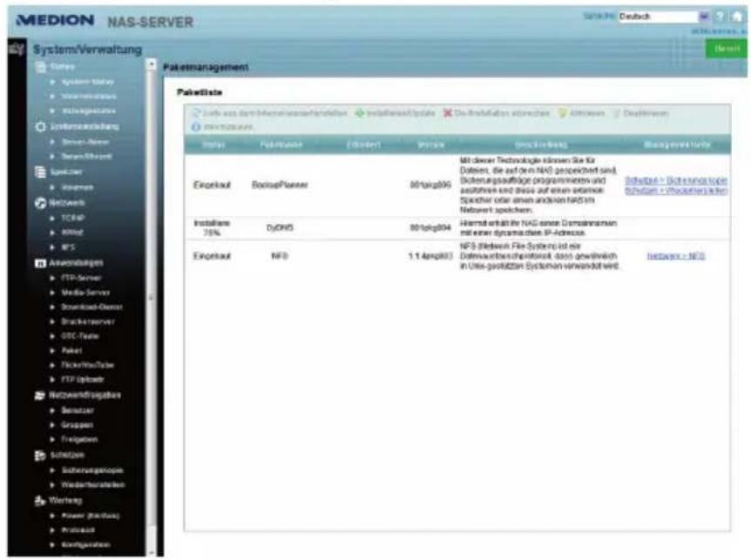Open the NFS entry in sidebar
Viewport: 751px width, 560px height.
click(68, 247)
